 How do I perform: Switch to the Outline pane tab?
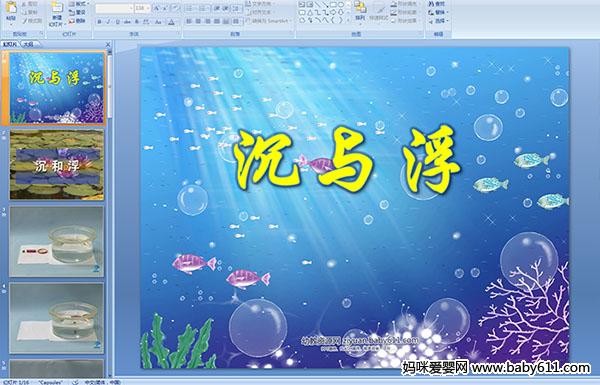[x=29, y=44]
